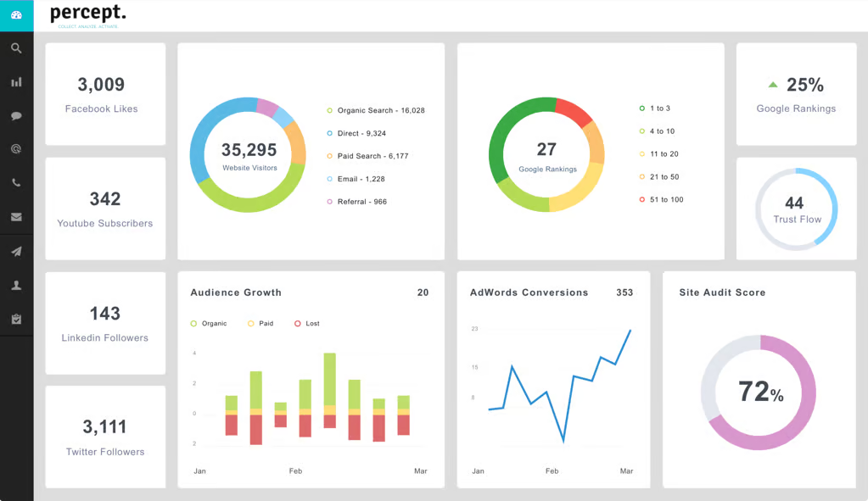Select the Facebook Likes stat card
The image size is (868, 501).
104,94
